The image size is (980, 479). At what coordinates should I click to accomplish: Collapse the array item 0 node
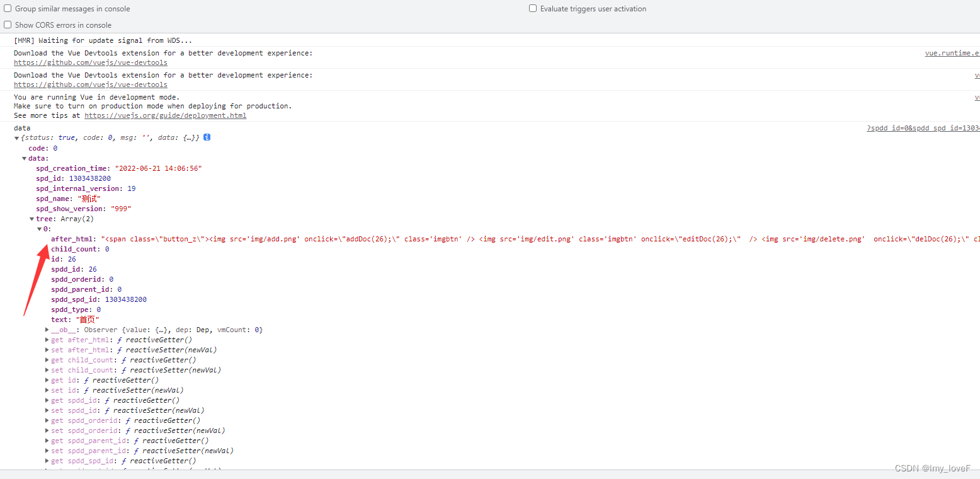pos(40,229)
